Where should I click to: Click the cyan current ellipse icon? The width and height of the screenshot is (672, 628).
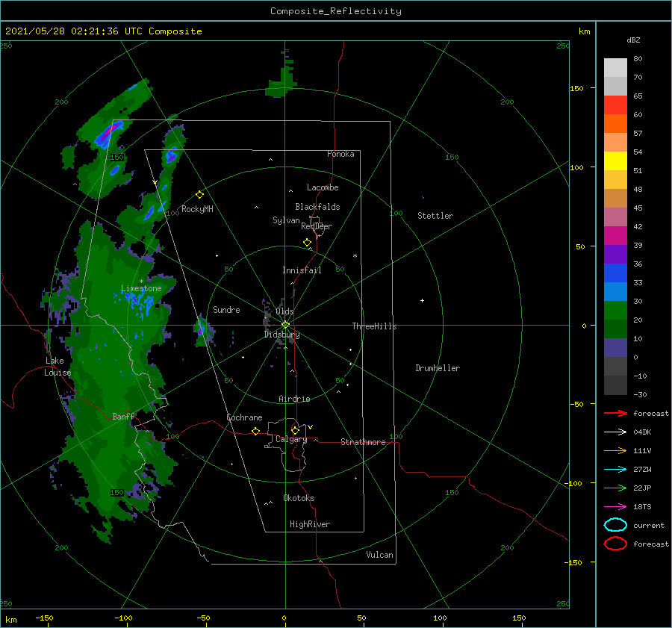coord(615,525)
